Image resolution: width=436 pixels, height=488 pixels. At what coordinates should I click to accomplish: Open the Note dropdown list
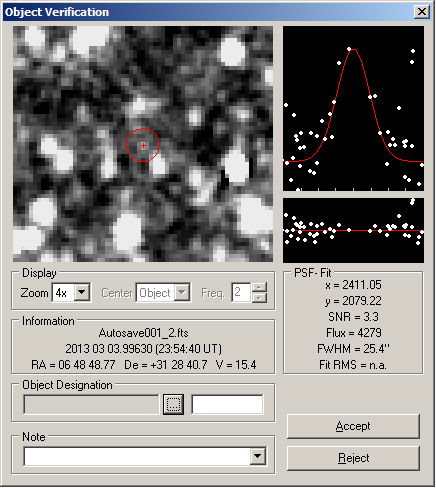pyautogui.click(x=258, y=456)
